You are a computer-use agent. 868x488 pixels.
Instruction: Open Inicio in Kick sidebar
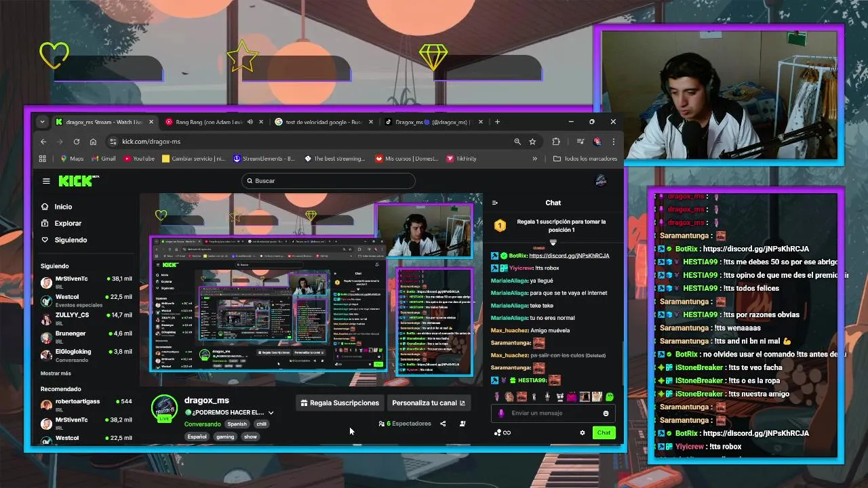point(63,207)
